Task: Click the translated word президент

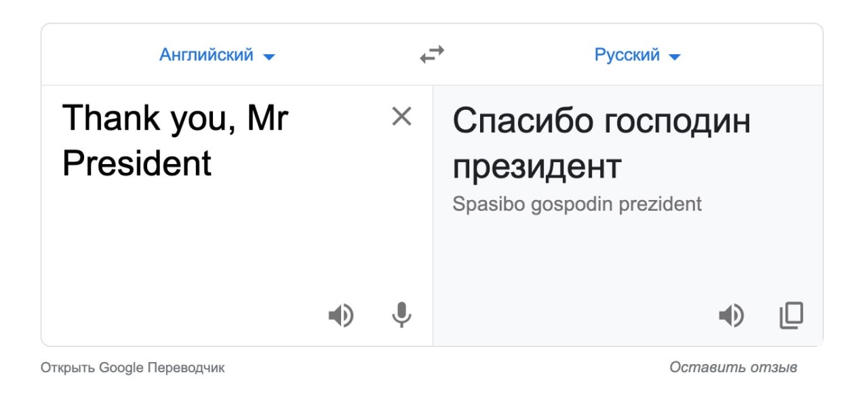Action: coord(537,167)
